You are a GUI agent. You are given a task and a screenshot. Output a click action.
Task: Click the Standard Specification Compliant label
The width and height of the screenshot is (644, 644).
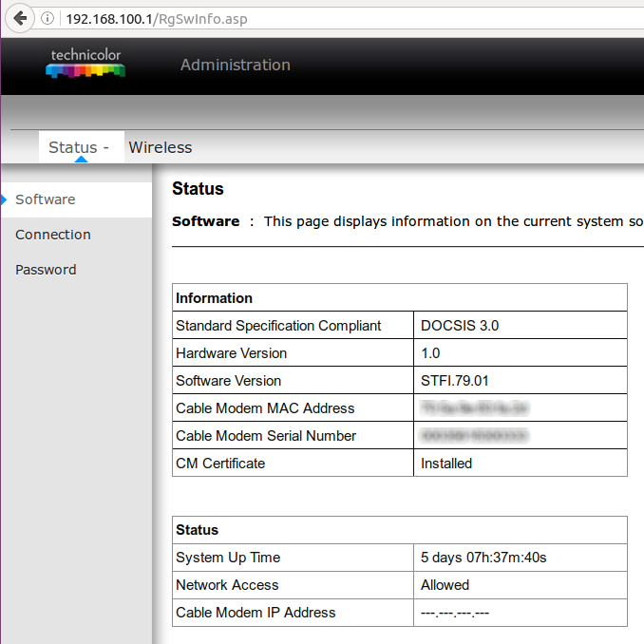[278, 325]
